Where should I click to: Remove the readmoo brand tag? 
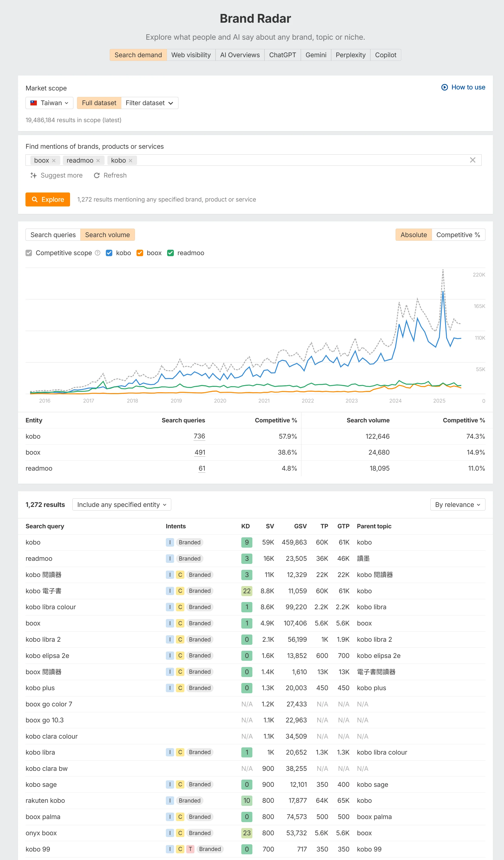point(98,160)
